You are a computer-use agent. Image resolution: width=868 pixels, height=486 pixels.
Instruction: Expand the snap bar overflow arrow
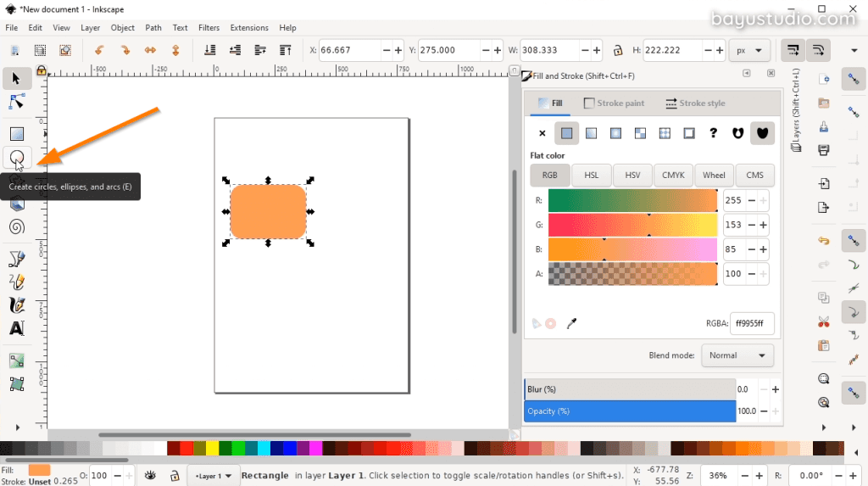pyautogui.click(x=854, y=427)
